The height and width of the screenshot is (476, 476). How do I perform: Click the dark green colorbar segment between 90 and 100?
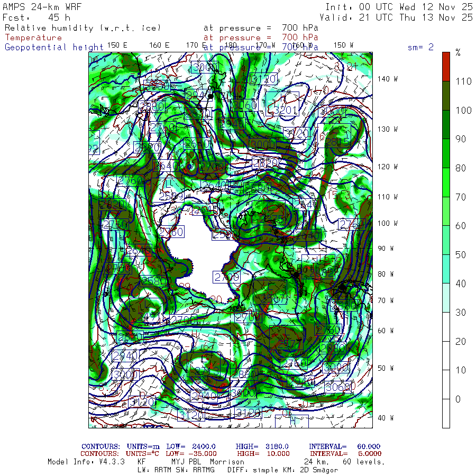(x=446, y=124)
